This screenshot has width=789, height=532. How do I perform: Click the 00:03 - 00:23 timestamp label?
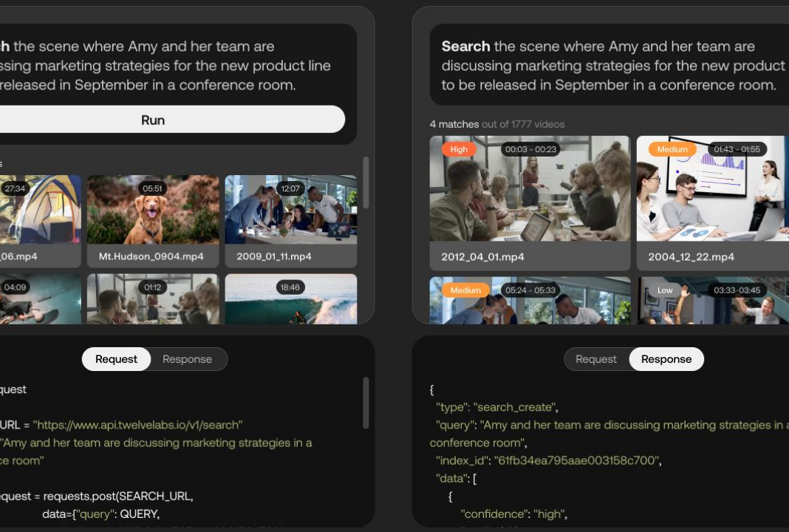(x=530, y=149)
